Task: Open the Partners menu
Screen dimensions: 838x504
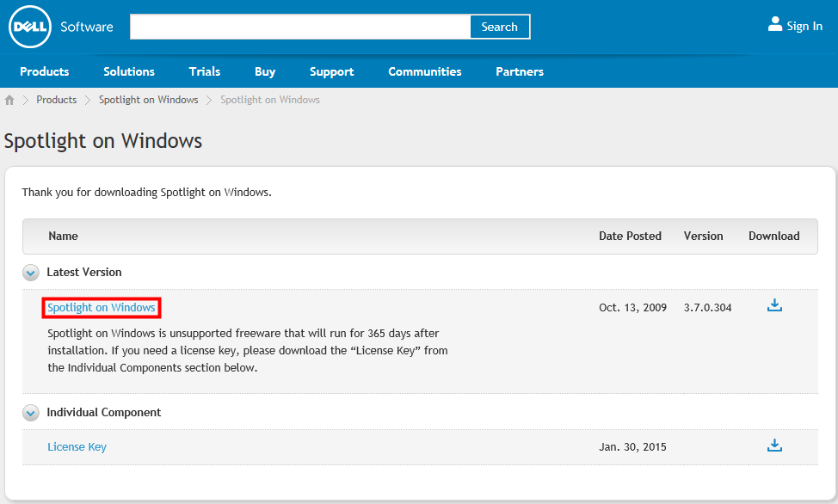Action: pyautogui.click(x=520, y=71)
